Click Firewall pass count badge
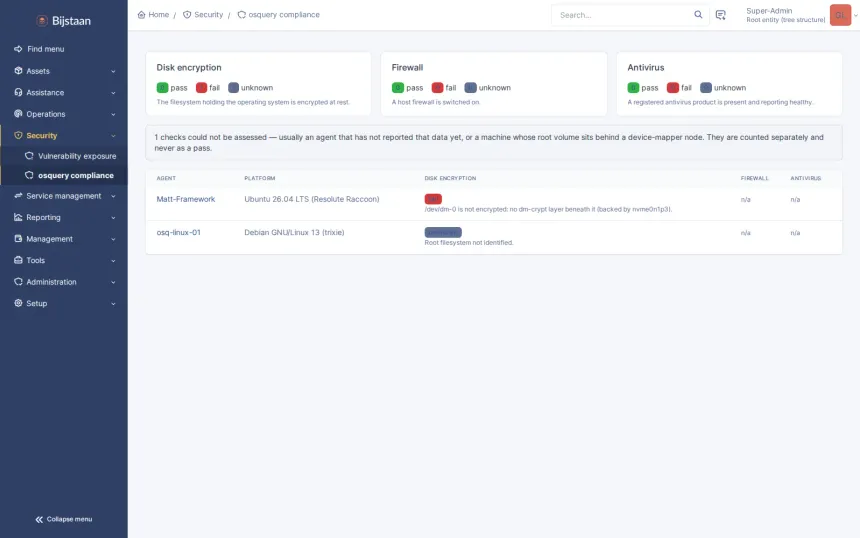The width and height of the screenshot is (860, 538). coord(398,88)
